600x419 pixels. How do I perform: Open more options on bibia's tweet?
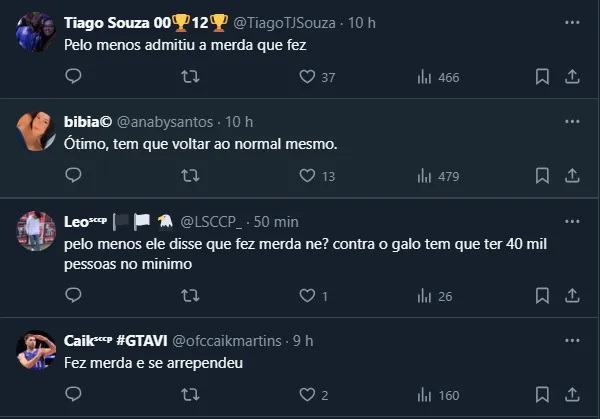pos(572,121)
